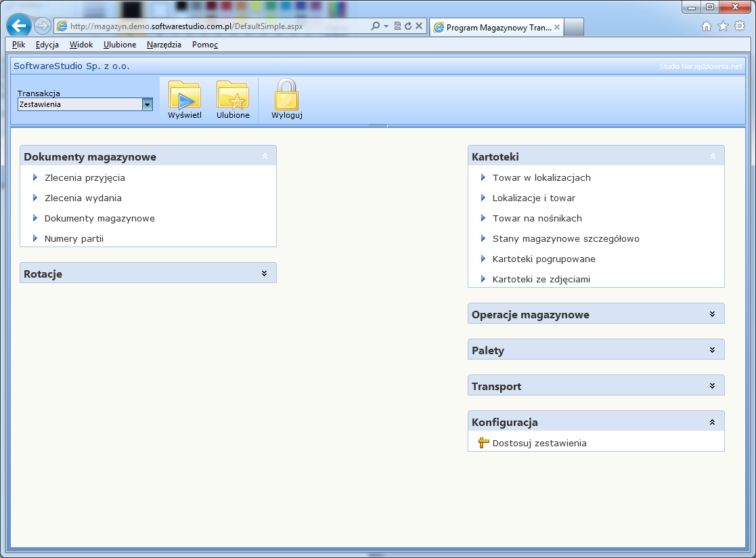Expand the Operacje magazynowe panel
756x558 pixels.
(712, 314)
